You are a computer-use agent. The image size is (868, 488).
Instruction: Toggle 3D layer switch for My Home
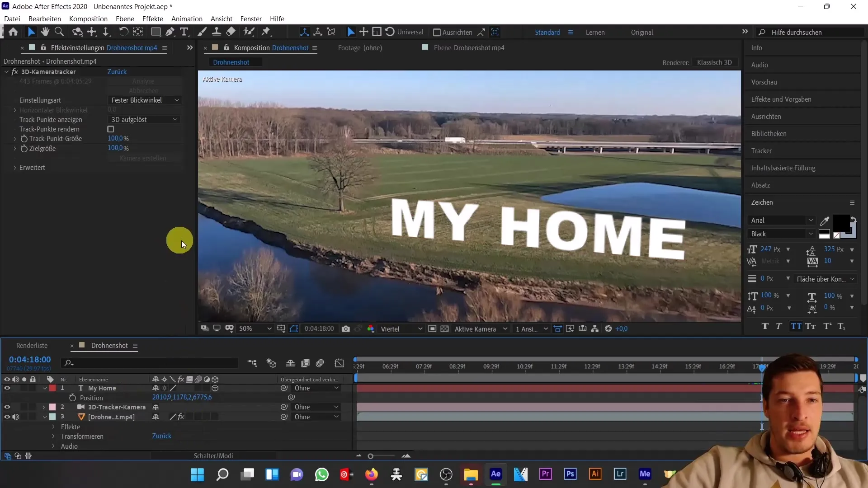215,388
